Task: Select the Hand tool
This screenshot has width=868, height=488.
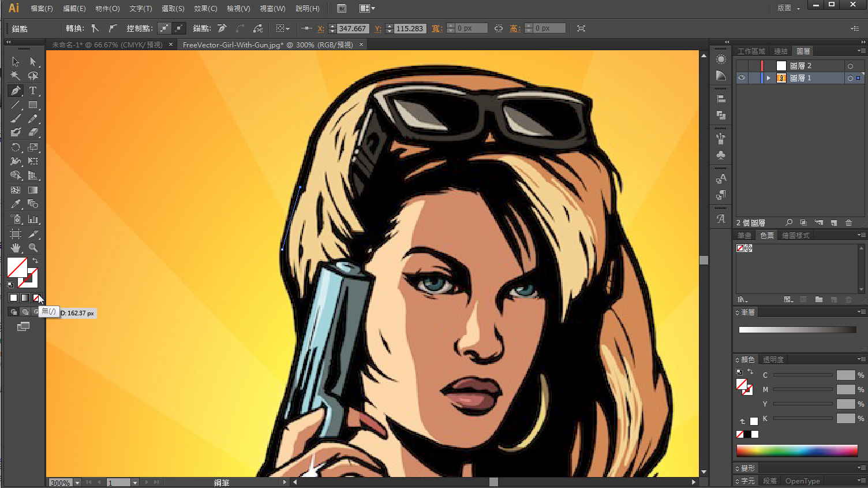Action: coord(16,248)
